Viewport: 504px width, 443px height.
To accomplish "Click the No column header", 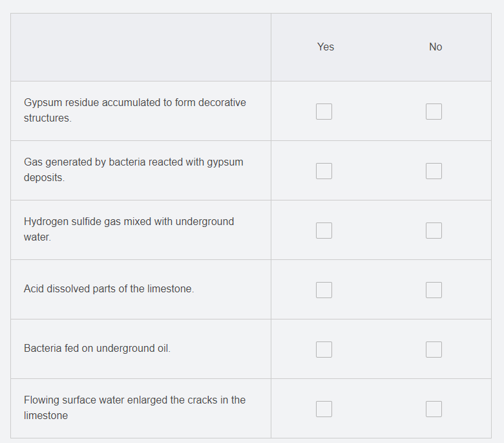I will 436,47.
